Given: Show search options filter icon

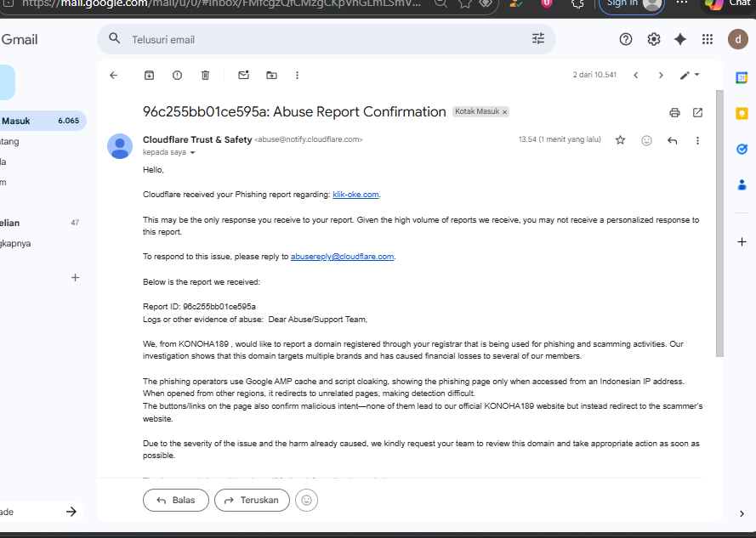Looking at the screenshot, I should point(538,38).
